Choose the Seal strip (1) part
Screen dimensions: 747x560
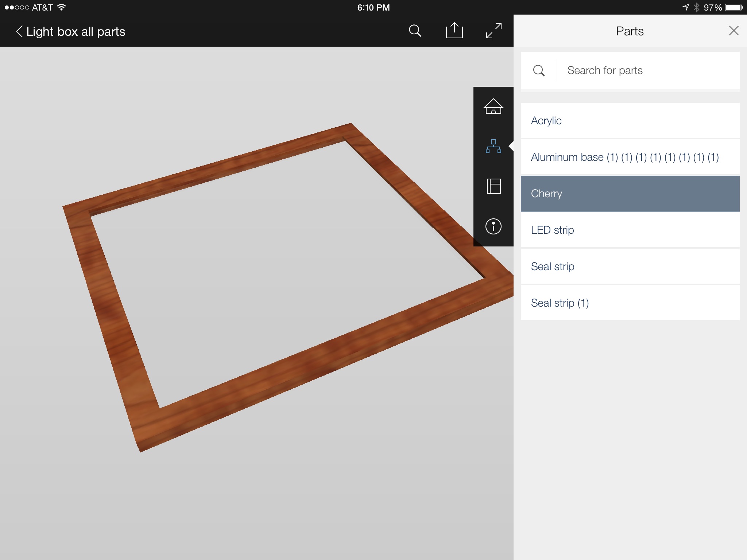tap(630, 303)
